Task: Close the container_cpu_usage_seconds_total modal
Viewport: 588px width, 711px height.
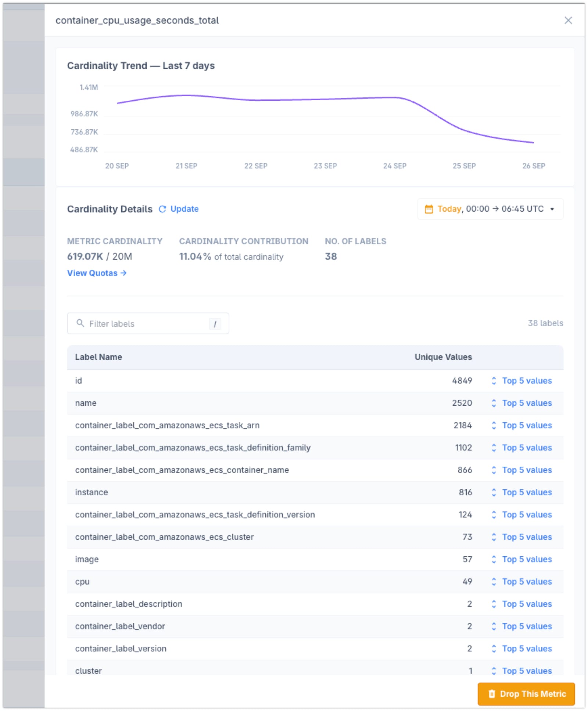Action: 568,21
